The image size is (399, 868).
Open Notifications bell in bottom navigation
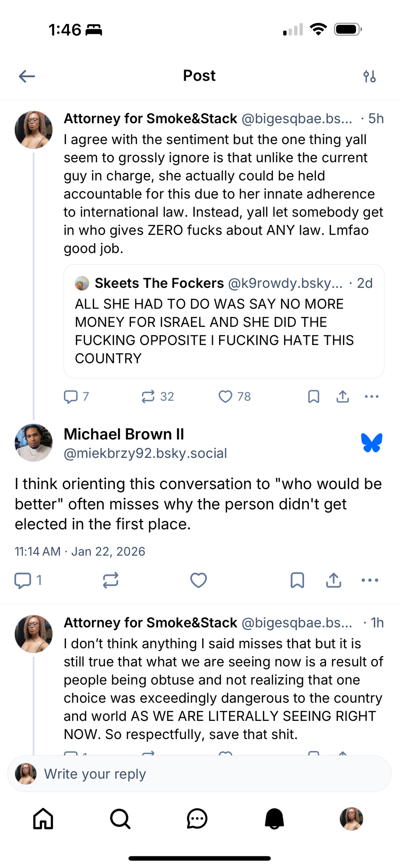pyautogui.click(x=274, y=819)
